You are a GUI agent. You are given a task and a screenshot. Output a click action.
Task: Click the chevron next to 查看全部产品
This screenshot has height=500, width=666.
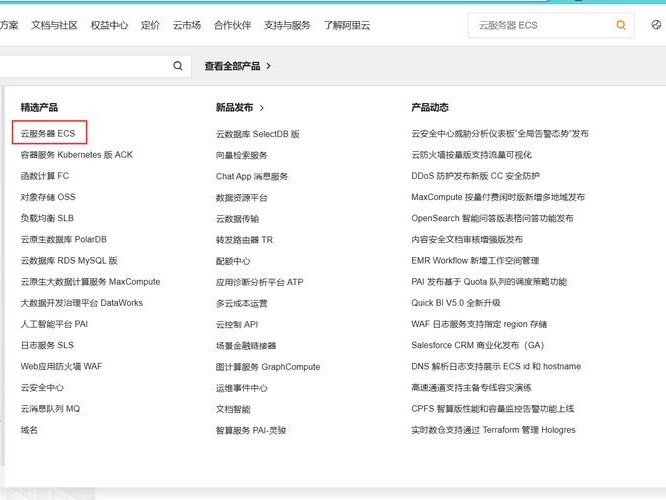tap(268, 66)
